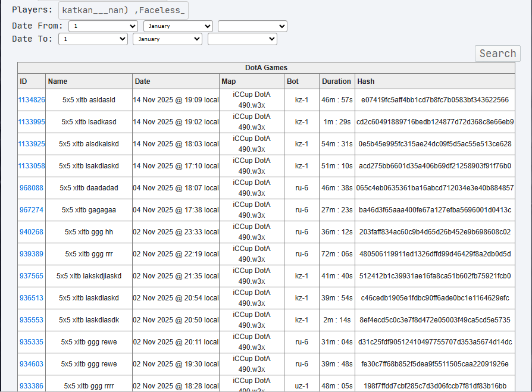This screenshot has height=392, width=532.
Task: Select game name '5x5 xltb daadadad'
Action: [89, 188]
